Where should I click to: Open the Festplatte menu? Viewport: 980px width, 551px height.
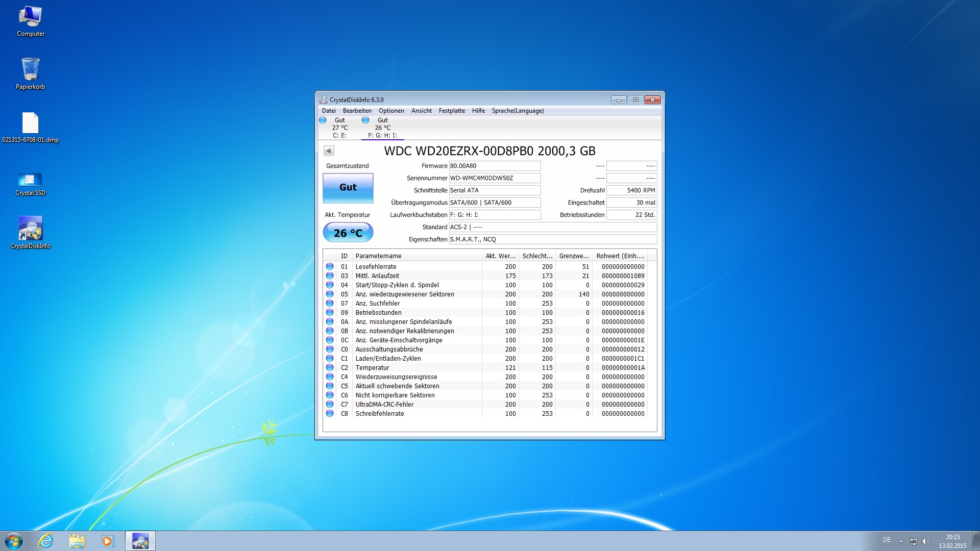(452, 111)
